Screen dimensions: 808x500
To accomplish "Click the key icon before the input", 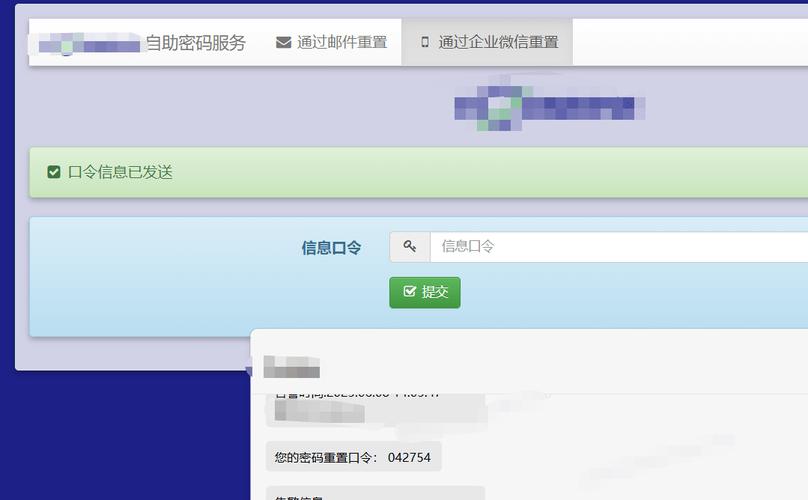I will coord(410,247).
